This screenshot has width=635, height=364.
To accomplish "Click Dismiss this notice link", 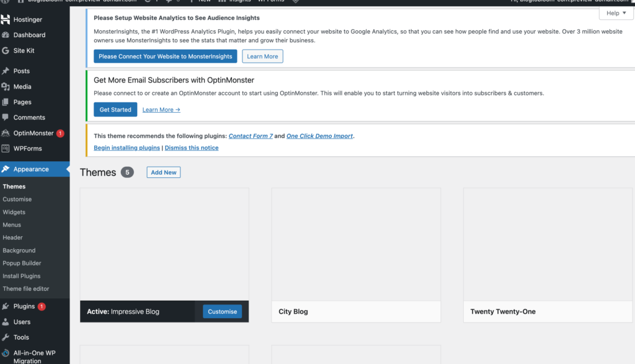I will (x=192, y=148).
